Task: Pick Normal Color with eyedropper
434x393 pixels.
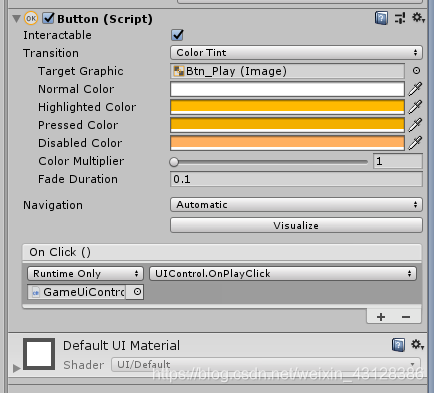Action: [x=415, y=89]
